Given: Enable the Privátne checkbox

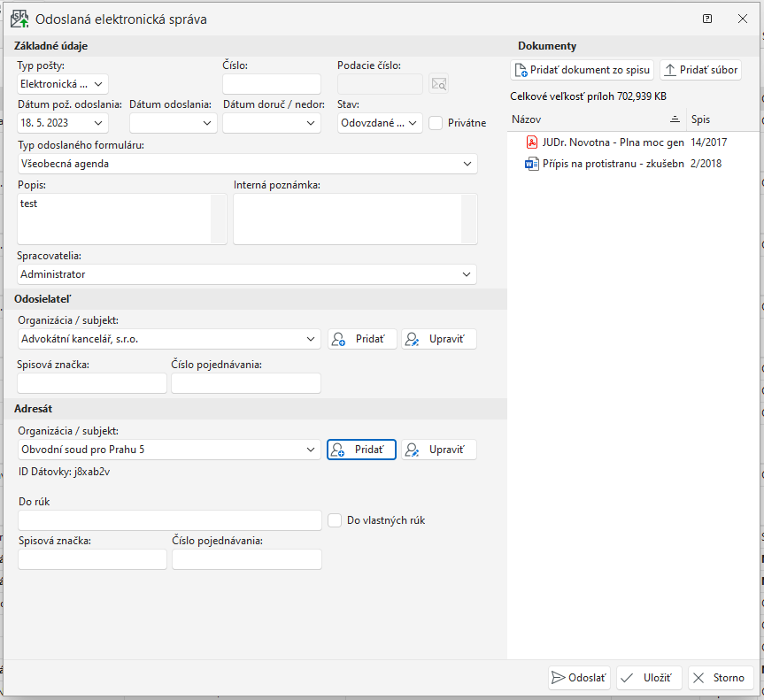Looking at the screenshot, I should tap(436, 123).
